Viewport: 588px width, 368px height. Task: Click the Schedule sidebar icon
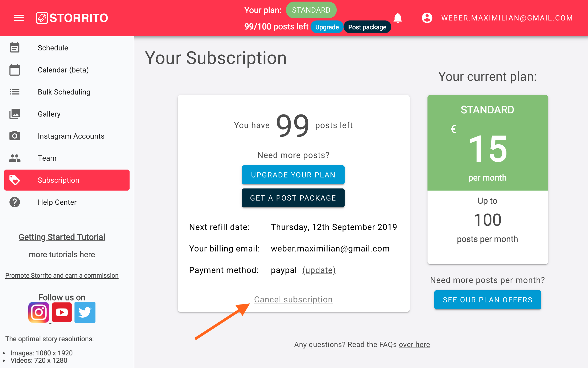(15, 48)
